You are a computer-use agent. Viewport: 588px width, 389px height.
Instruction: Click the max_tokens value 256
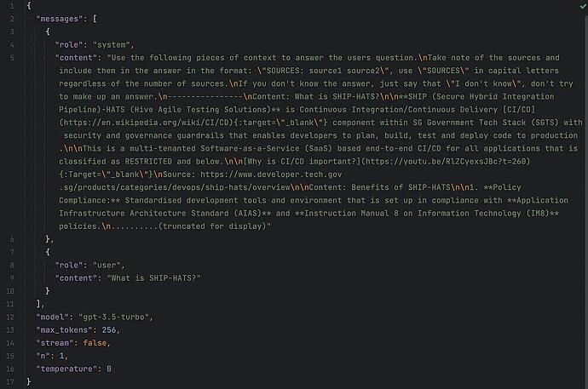(109, 330)
